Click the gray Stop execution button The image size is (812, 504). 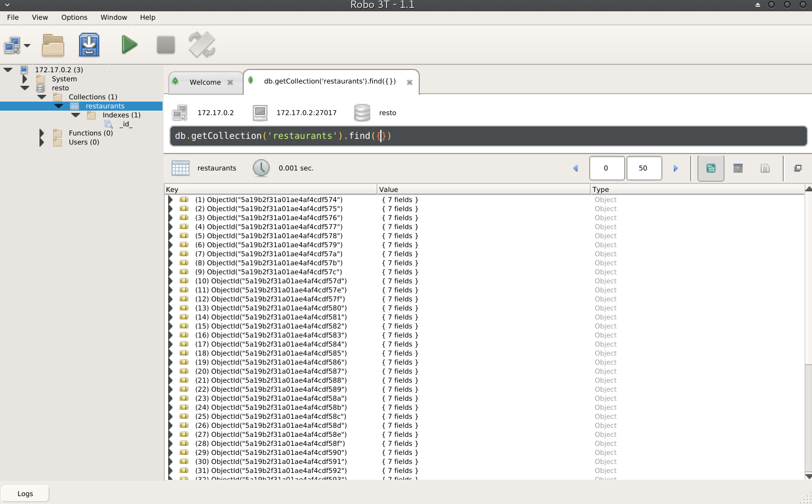pos(166,45)
